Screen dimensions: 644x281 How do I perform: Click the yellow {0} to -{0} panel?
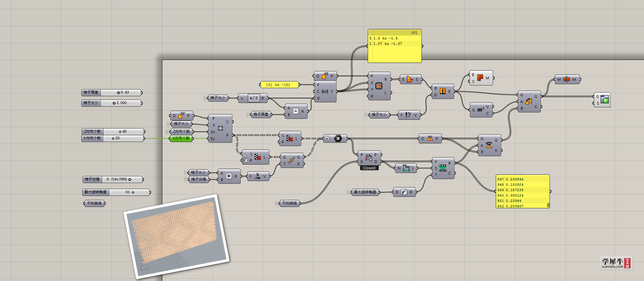coord(280,85)
